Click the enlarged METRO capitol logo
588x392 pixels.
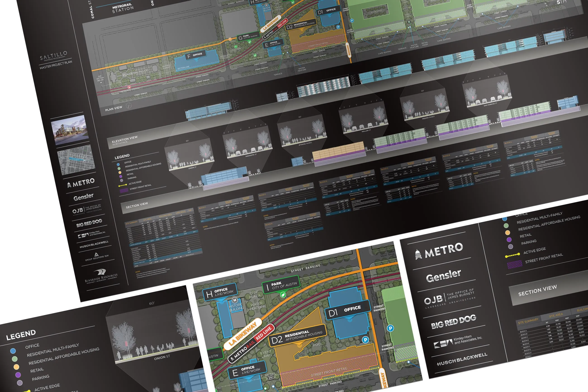pyautogui.click(x=439, y=251)
